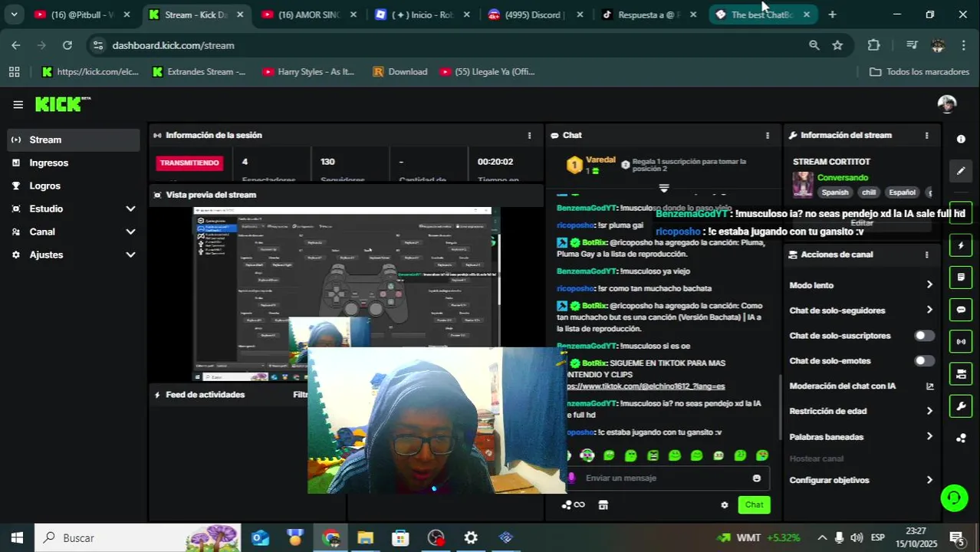The image size is (980, 552).
Task: Switch to The best ChatBot tab
Action: point(762,15)
